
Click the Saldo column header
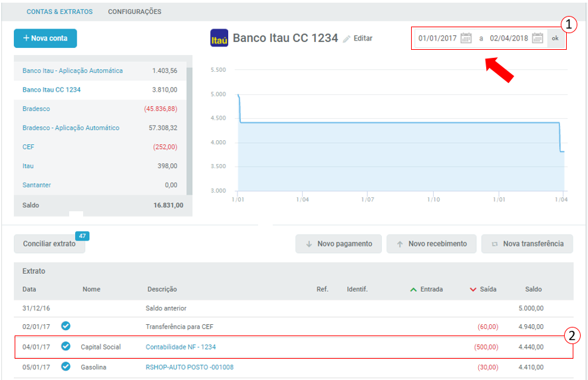[533, 290]
